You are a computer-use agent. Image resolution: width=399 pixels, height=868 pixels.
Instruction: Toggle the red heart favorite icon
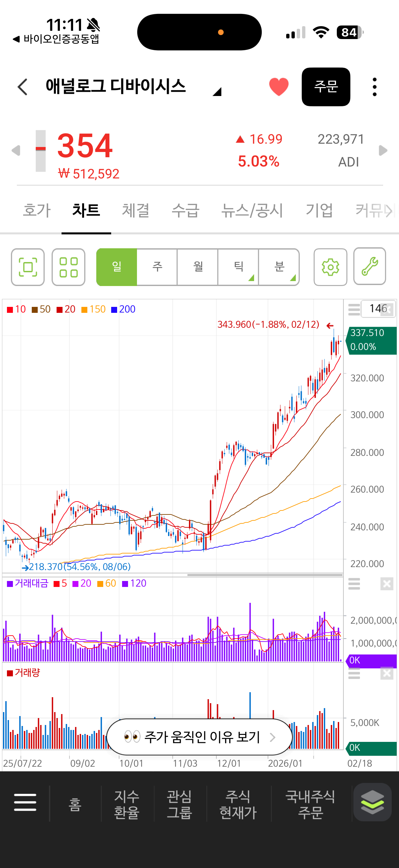(x=279, y=87)
